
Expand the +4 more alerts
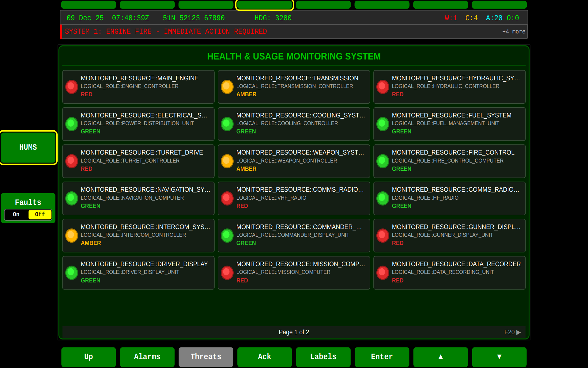coord(514,32)
